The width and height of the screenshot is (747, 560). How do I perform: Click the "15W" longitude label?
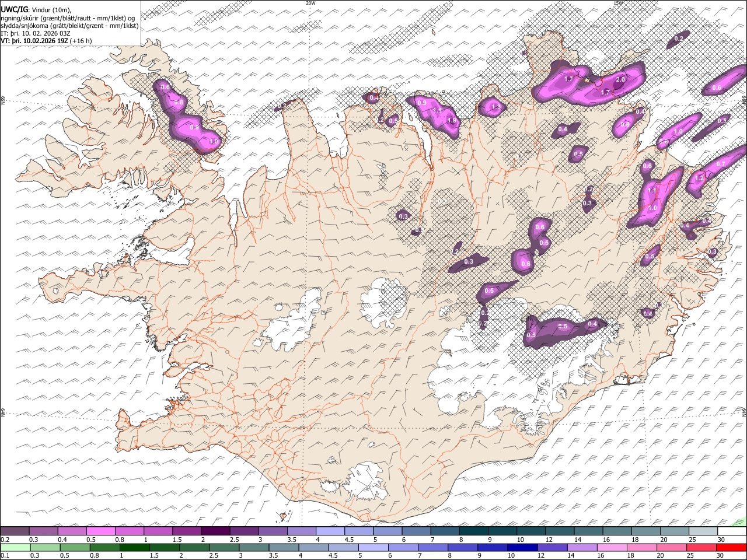pyautogui.click(x=618, y=3)
